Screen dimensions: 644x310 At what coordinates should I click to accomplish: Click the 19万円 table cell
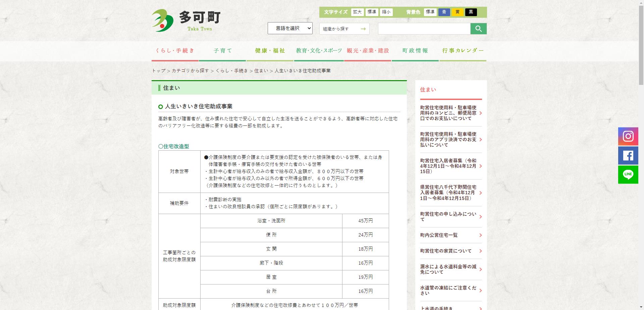[x=366, y=277]
